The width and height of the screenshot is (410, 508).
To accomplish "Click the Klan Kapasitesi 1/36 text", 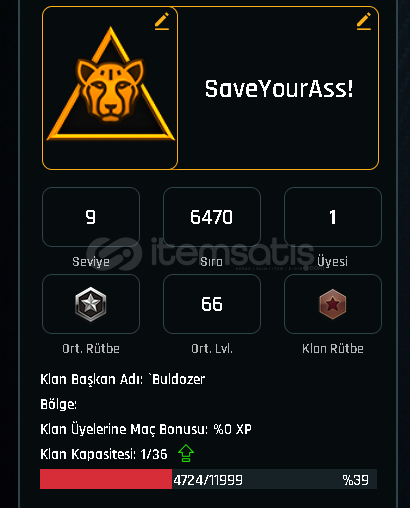I will (104, 454).
